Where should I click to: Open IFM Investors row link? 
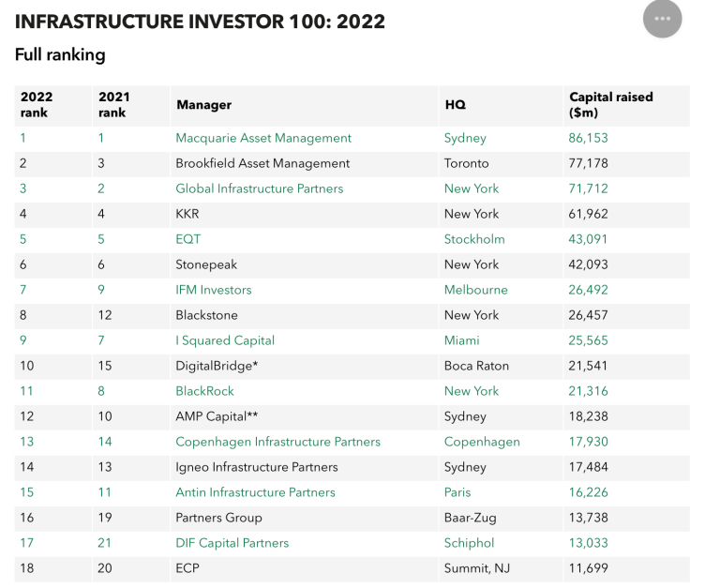click(x=214, y=290)
